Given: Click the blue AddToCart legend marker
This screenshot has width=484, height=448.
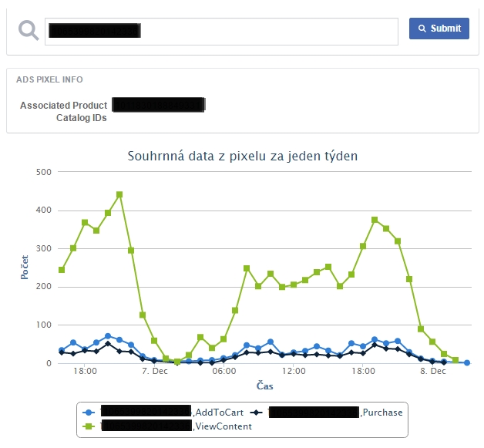Looking at the screenshot, I should (89, 413).
